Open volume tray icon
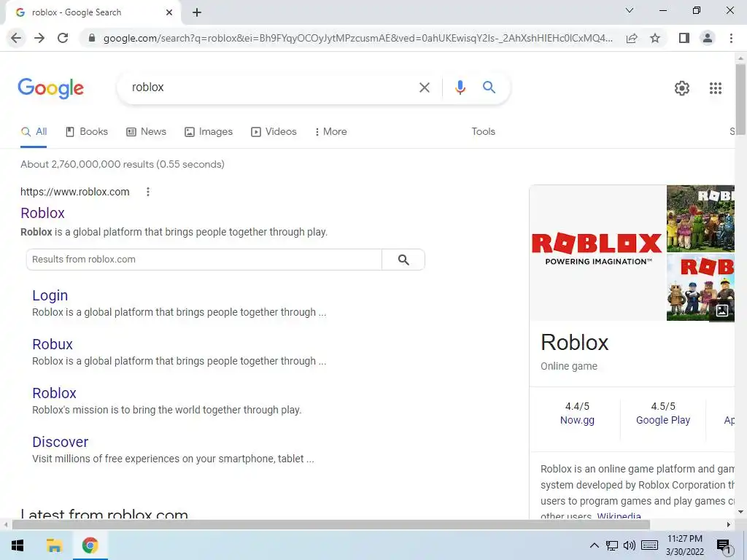Image resolution: width=747 pixels, height=560 pixels. pos(630,545)
